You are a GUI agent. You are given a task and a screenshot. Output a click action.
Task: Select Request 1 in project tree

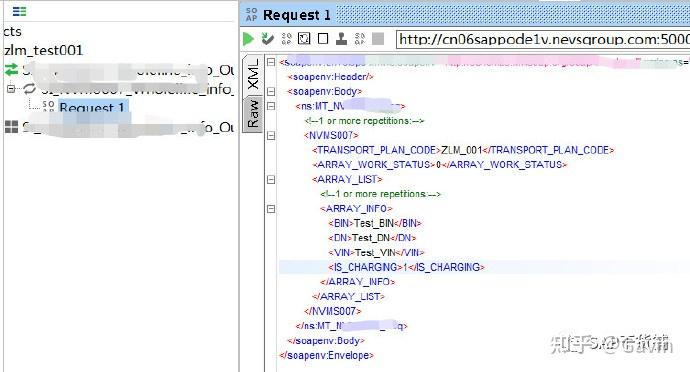pos(92,107)
